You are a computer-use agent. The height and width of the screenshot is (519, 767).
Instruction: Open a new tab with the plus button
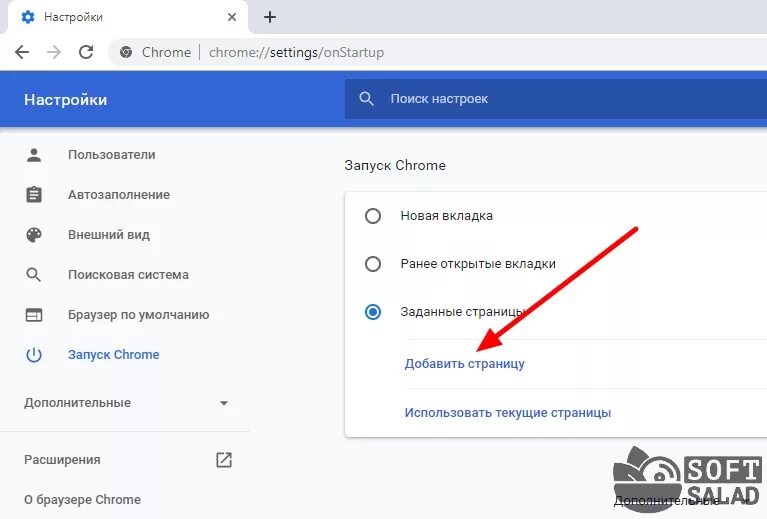click(x=270, y=17)
